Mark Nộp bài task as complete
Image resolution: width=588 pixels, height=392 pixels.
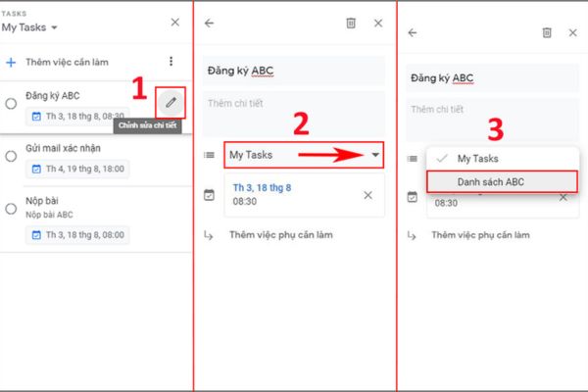[11, 209]
